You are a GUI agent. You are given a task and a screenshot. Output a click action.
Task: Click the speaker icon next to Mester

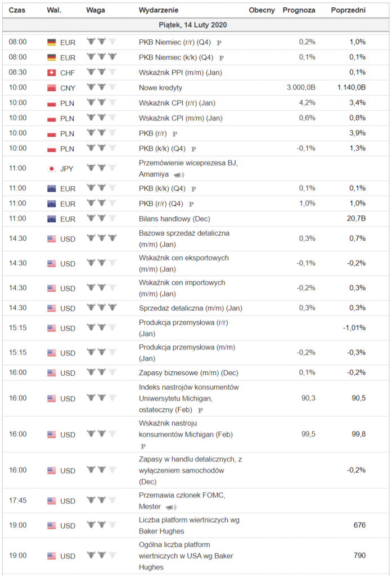(171, 507)
